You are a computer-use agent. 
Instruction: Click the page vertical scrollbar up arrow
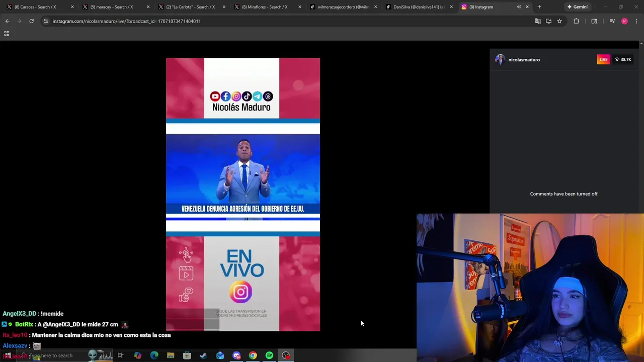point(641,44)
